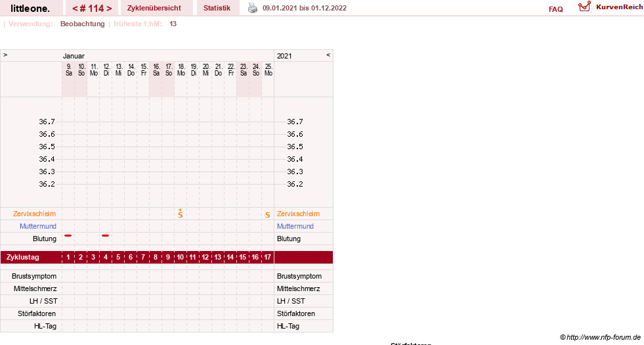Visit the nfp-forum.de link
Viewport: 644px width, 345px height.
point(601,337)
